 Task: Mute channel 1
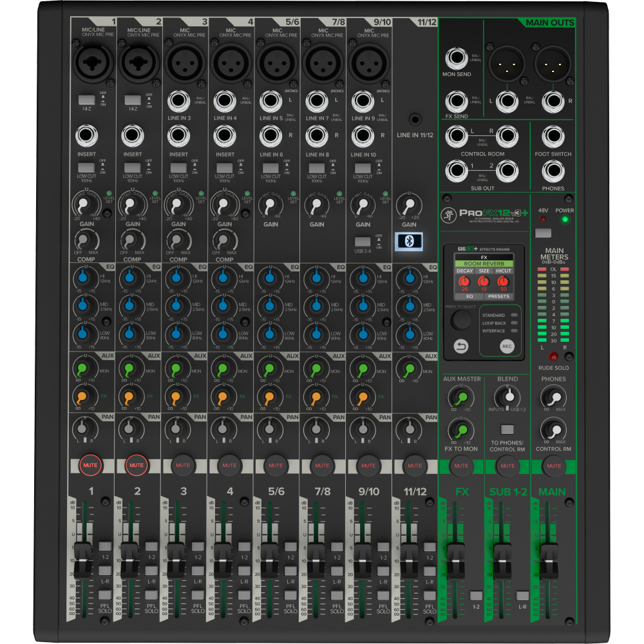click(x=90, y=466)
